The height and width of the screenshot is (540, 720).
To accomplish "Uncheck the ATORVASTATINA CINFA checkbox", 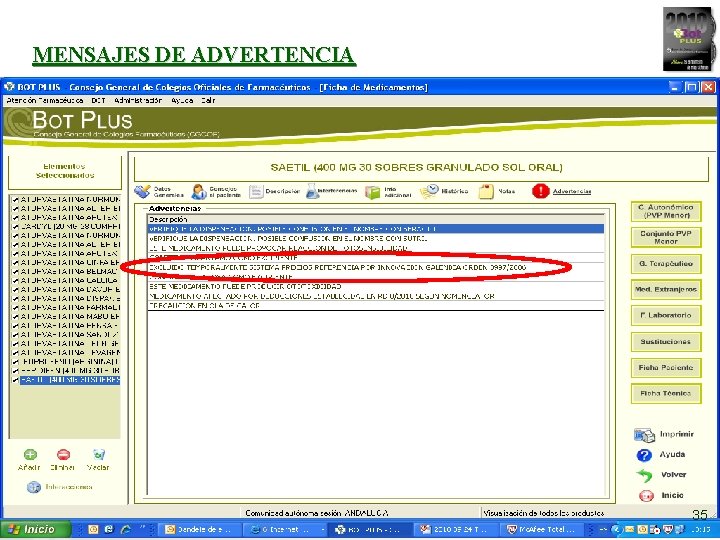I will click(15, 263).
